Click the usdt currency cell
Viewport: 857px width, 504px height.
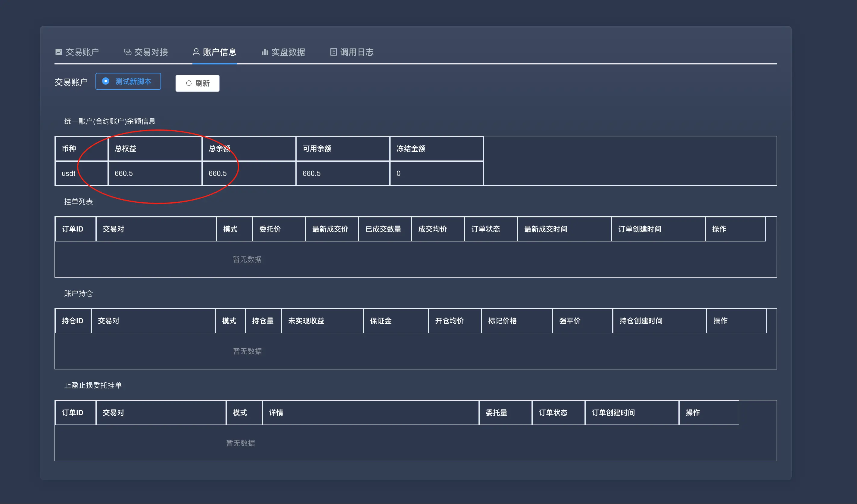coord(68,173)
